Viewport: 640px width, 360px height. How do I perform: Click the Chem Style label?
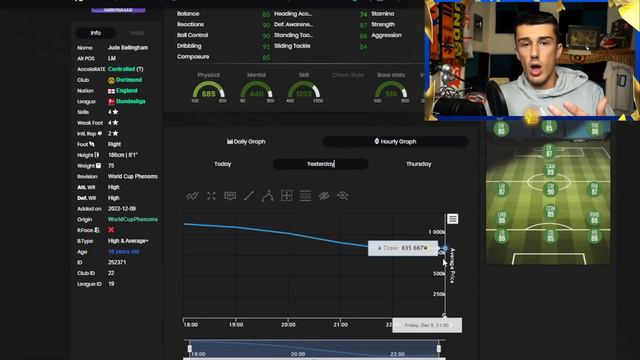click(x=348, y=75)
